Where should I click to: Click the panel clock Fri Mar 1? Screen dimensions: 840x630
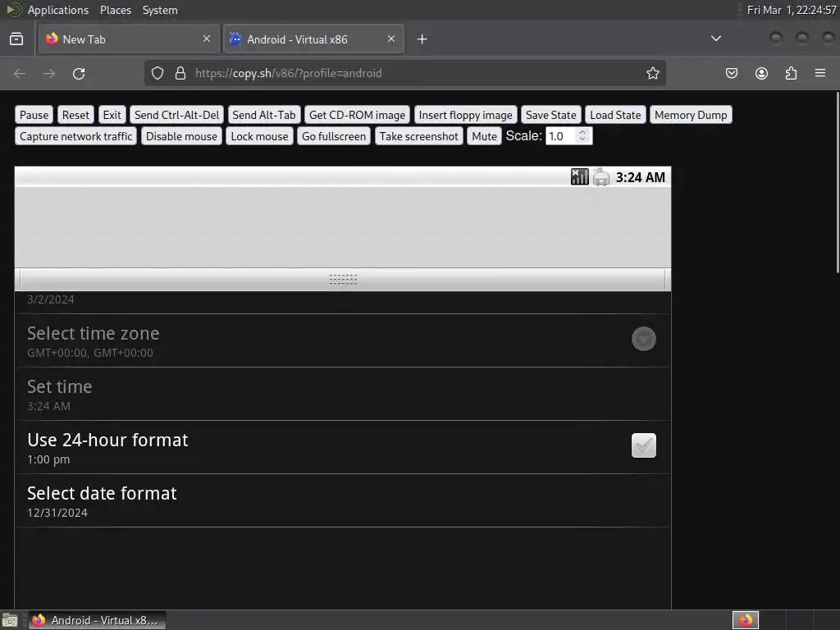tap(792, 10)
